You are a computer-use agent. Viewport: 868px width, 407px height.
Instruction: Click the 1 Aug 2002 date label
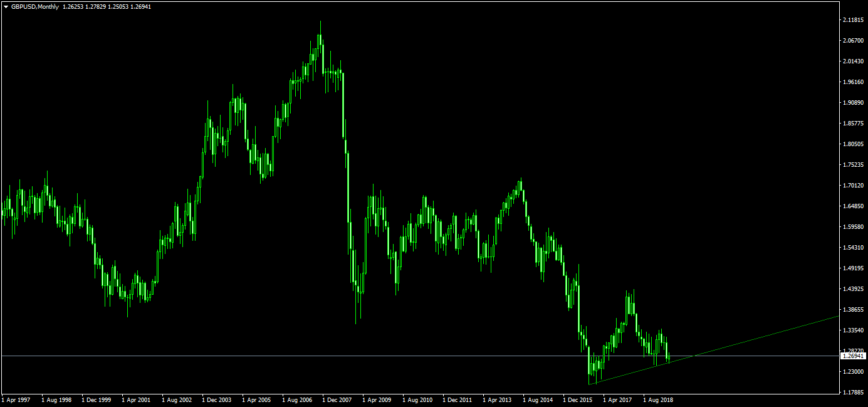click(177, 399)
